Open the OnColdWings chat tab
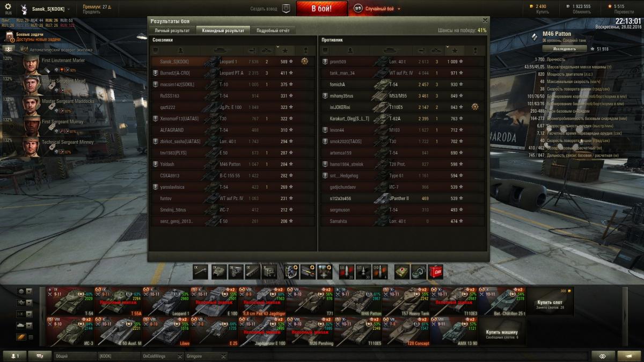This screenshot has width=644, height=362. (x=162, y=356)
